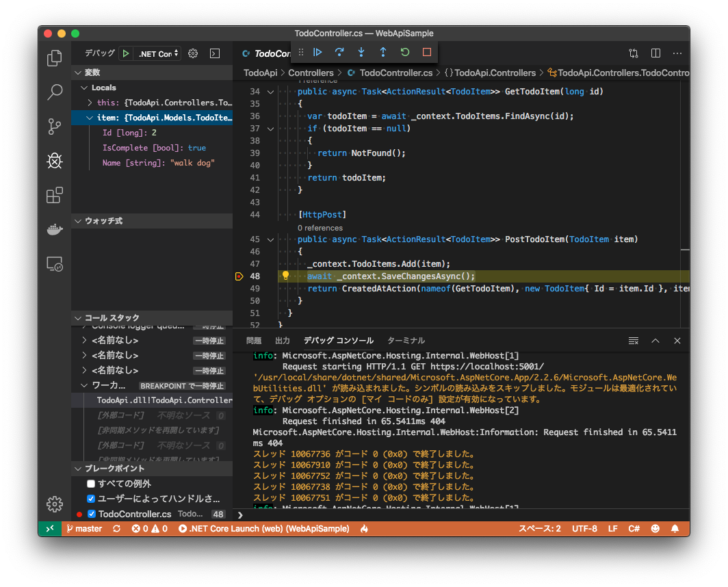
Task: Switch to the 出力 panel tab
Action: (x=283, y=341)
